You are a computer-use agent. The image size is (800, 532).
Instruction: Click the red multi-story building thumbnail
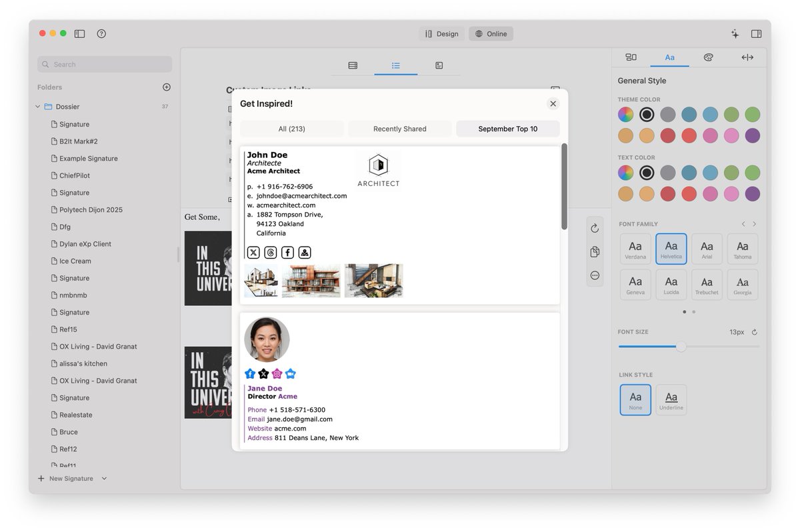point(311,281)
